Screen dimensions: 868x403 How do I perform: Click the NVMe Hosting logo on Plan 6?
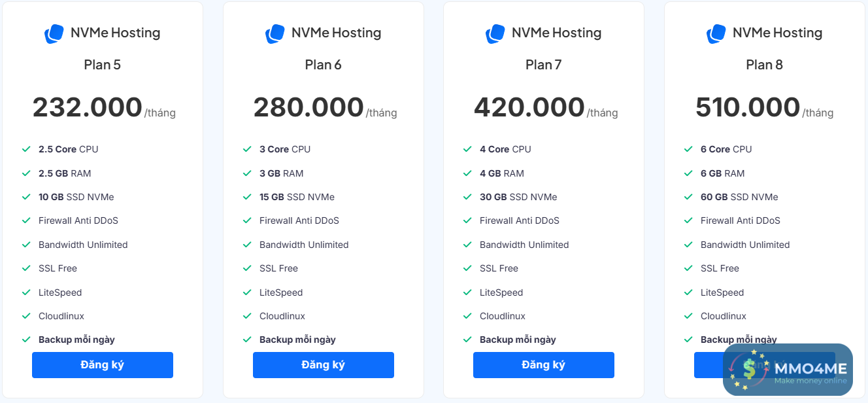click(275, 34)
